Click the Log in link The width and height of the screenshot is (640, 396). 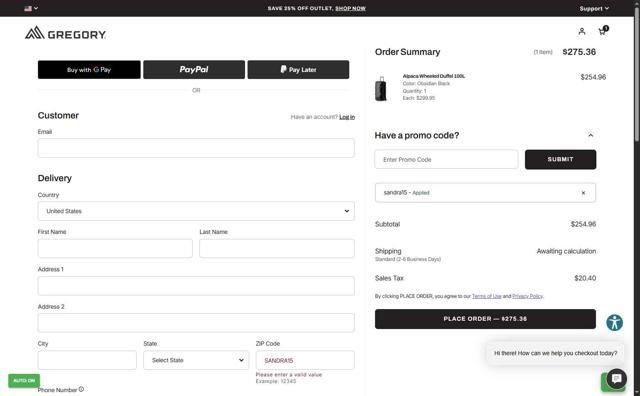[347, 117]
